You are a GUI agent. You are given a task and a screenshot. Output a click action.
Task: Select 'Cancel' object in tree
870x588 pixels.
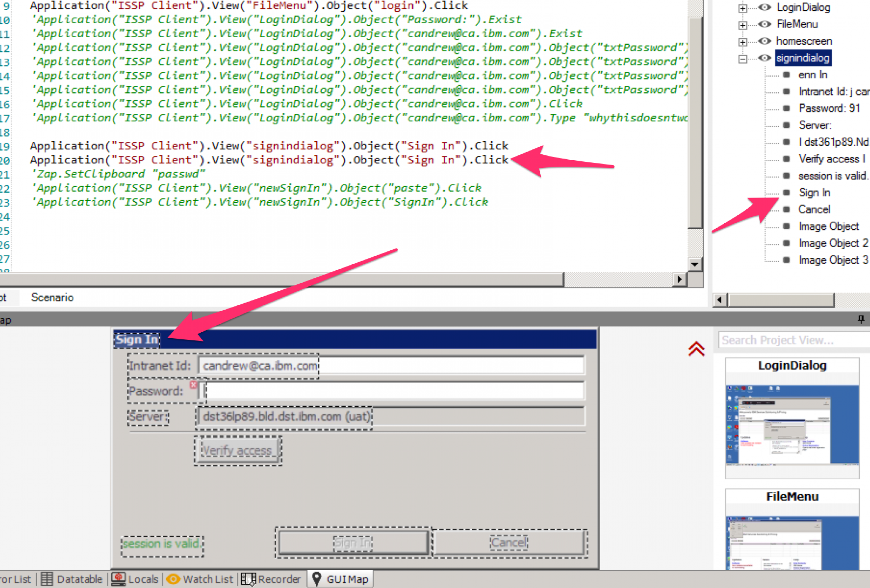tap(814, 210)
